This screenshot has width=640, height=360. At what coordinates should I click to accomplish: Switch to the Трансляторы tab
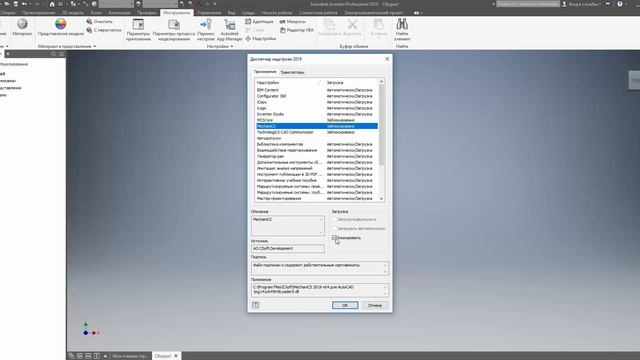click(292, 72)
